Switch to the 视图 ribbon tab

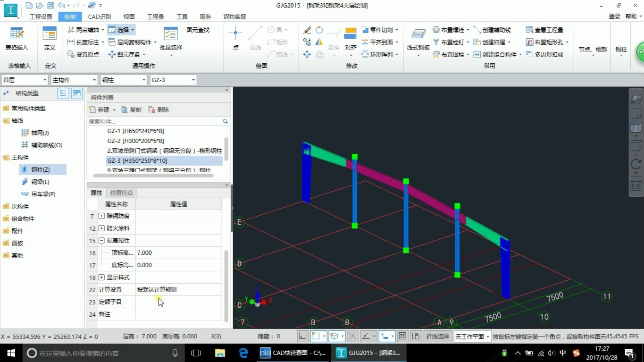pos(129,17)
